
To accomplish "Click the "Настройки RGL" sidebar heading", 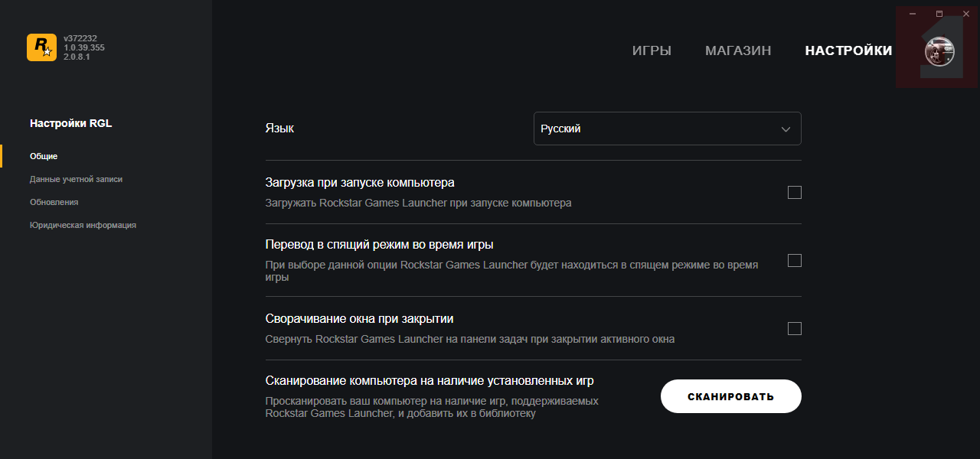I will [70, 123].
